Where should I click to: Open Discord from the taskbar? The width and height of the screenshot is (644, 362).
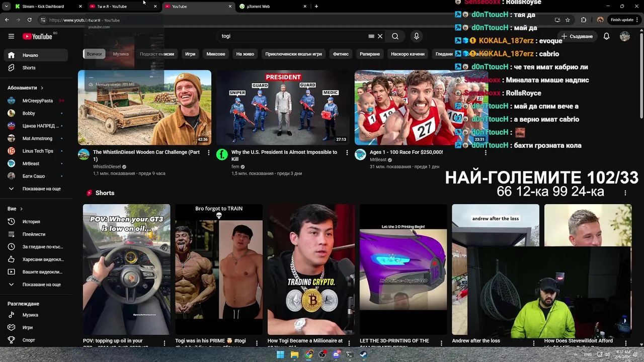pyautogui.click(x=336, y=354)
